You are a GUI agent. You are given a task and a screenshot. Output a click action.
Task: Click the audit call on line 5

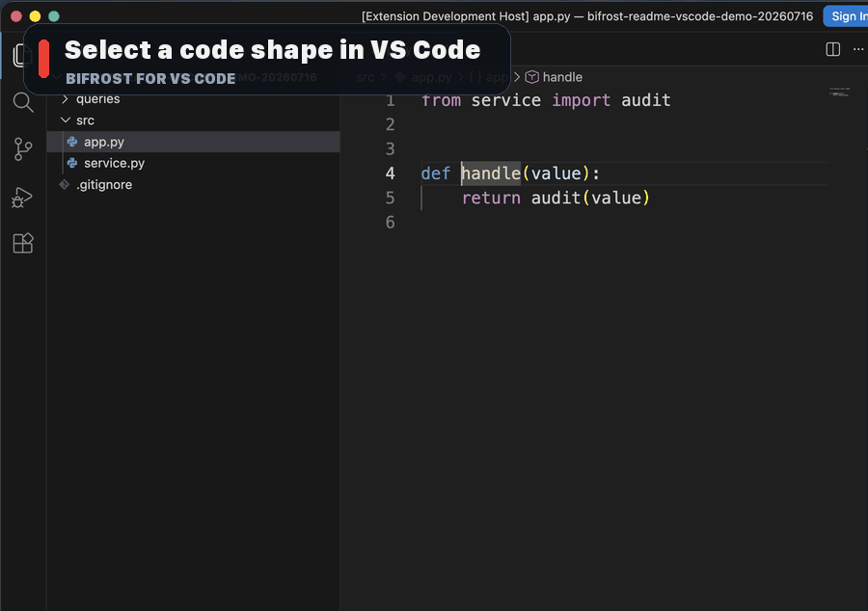[x=556, y=198]
